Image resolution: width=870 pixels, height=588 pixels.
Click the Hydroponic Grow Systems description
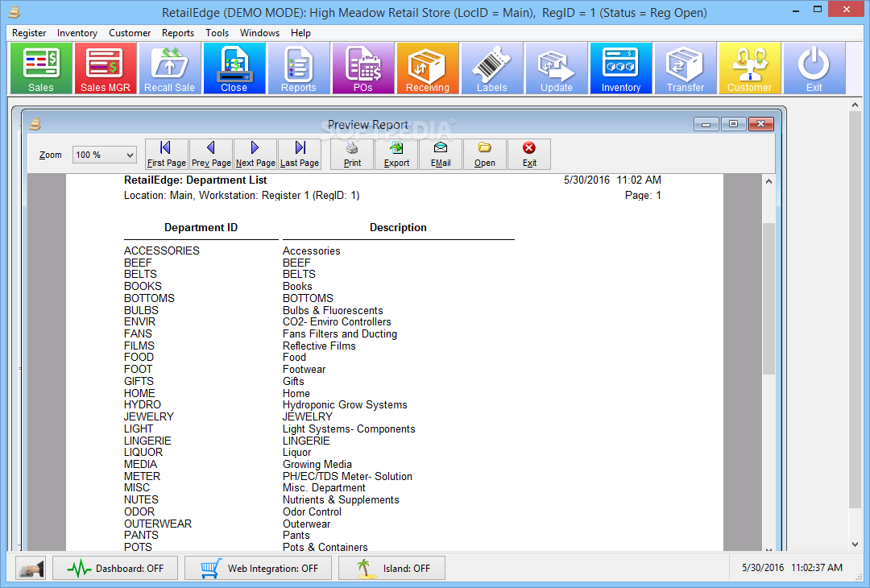[x=345, y=405]
